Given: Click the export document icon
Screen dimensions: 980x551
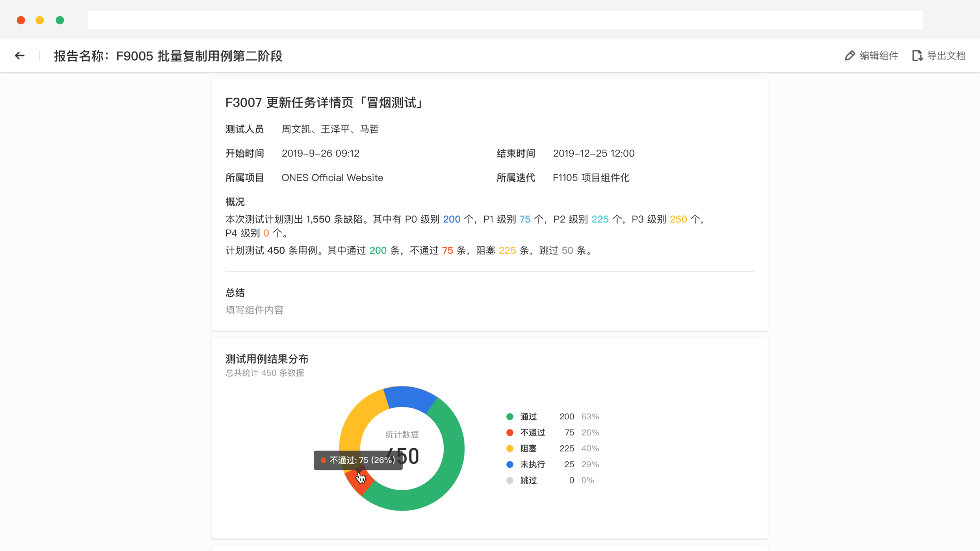Looking at the screenshot, I should [x=917, y=56].
